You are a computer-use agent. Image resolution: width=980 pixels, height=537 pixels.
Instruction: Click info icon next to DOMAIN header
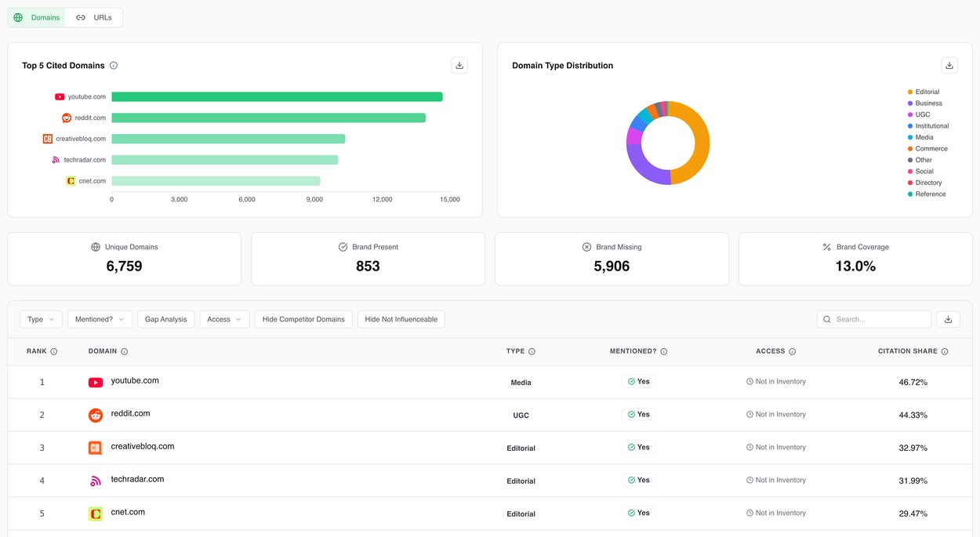pyautogui.click(x=125, y=352)
